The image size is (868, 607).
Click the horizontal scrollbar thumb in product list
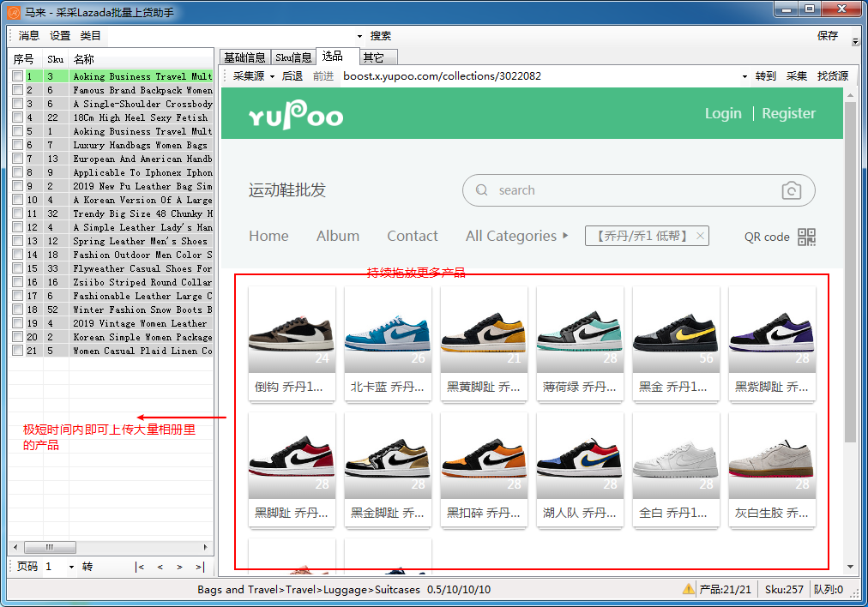pyautogui.click(x=50, y=547)
